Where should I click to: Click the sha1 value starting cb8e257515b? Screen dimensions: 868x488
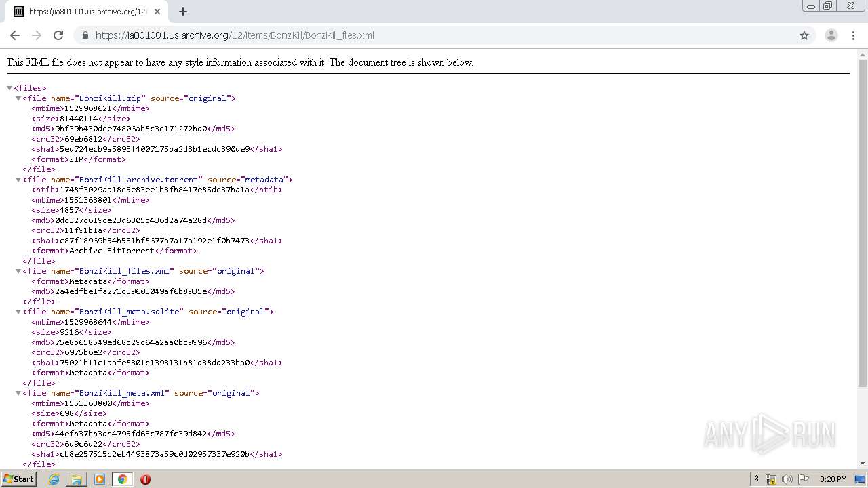pyautogui.click(x=155, y=454)
